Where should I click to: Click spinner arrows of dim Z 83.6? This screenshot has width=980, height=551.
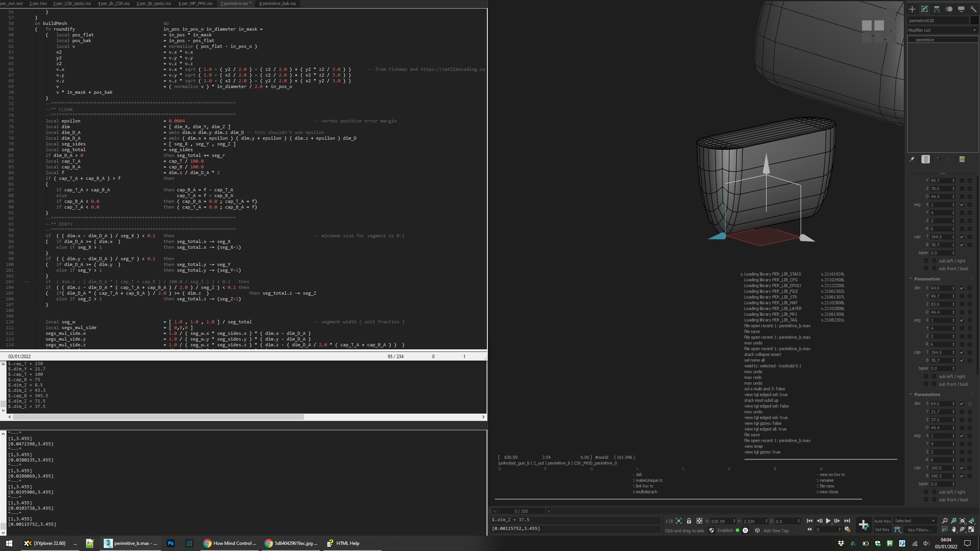point(953,304)
